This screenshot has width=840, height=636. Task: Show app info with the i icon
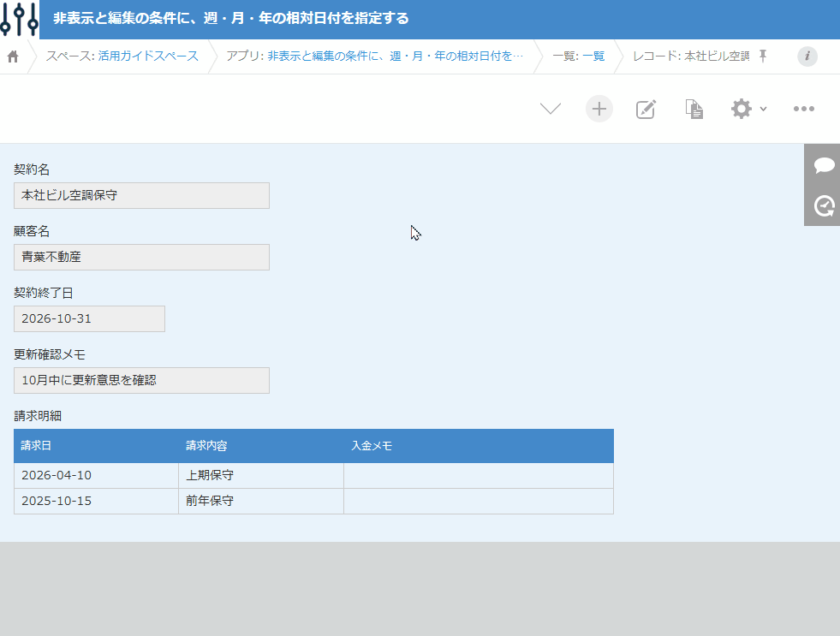click(807, 56)
